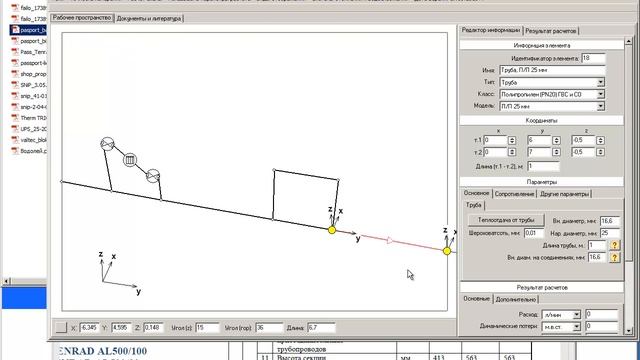
Task: Switch to Сопротивление parameters tab
Action: [x=514, y=194]
